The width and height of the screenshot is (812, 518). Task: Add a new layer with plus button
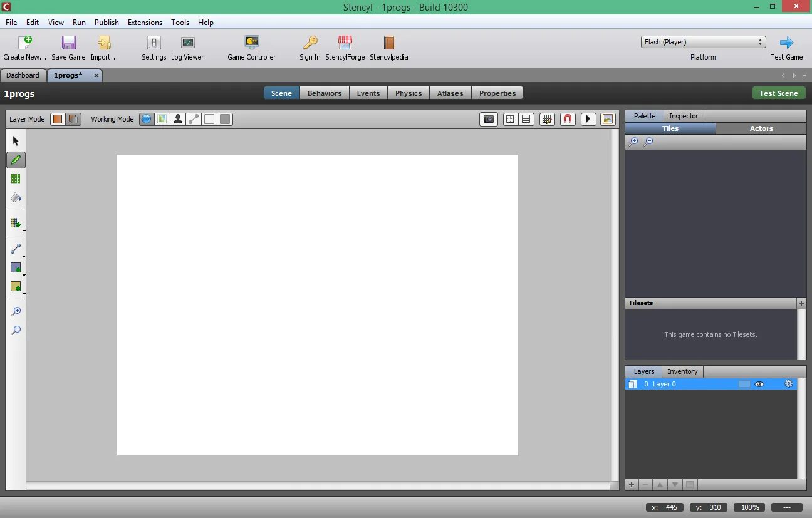[x=632, y=485]
